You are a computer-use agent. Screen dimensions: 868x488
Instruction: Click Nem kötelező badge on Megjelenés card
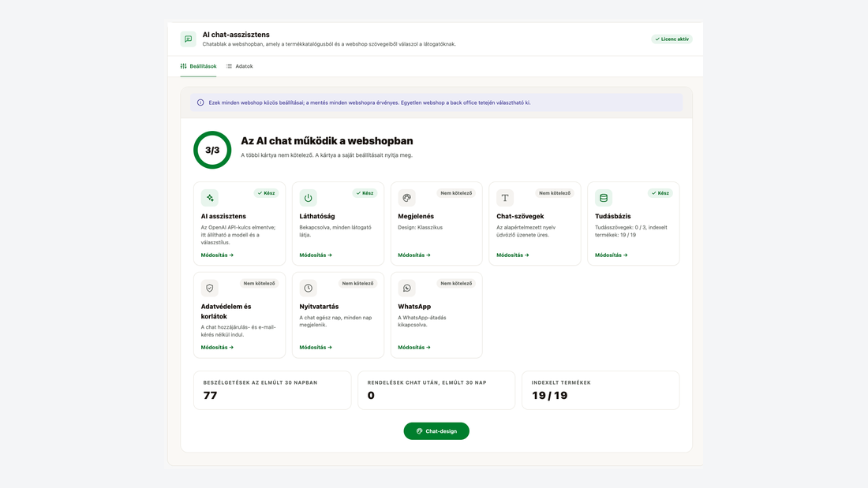(x=456, y=193)
